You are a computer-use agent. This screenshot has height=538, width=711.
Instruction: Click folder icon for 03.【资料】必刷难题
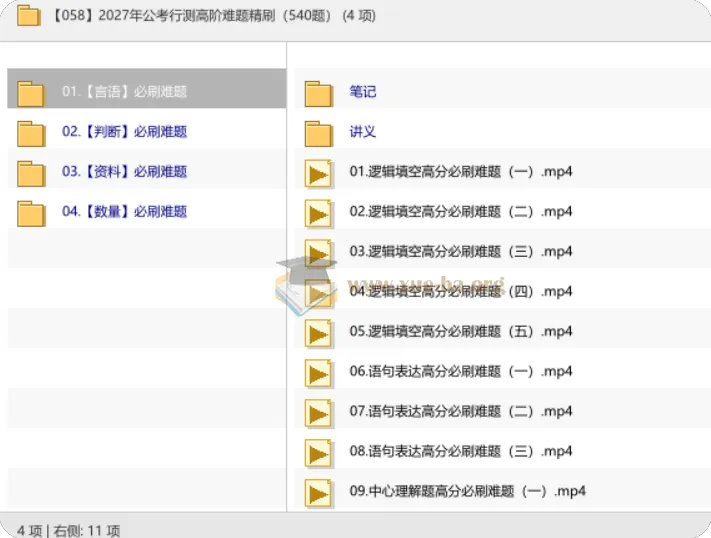point(31,174)
